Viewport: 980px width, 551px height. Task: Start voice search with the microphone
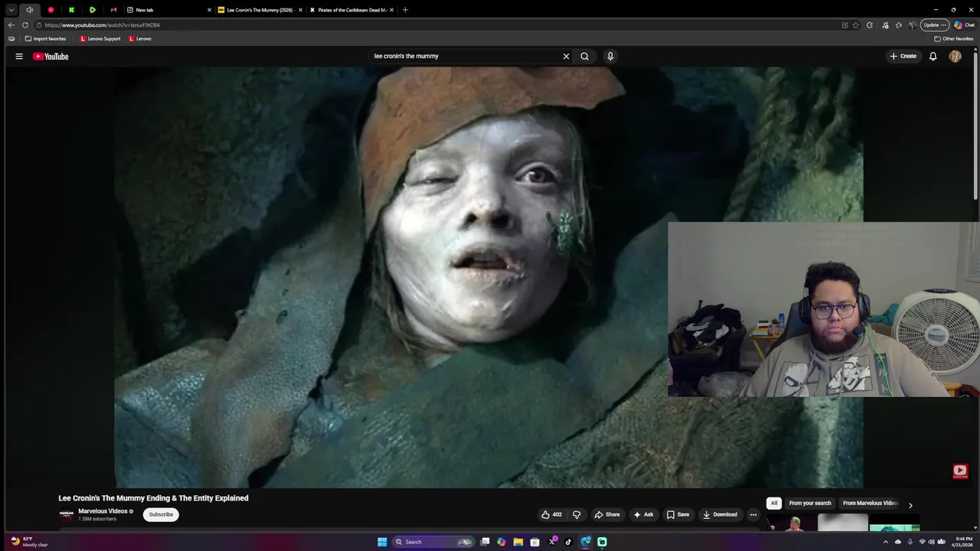coord(610,56)
